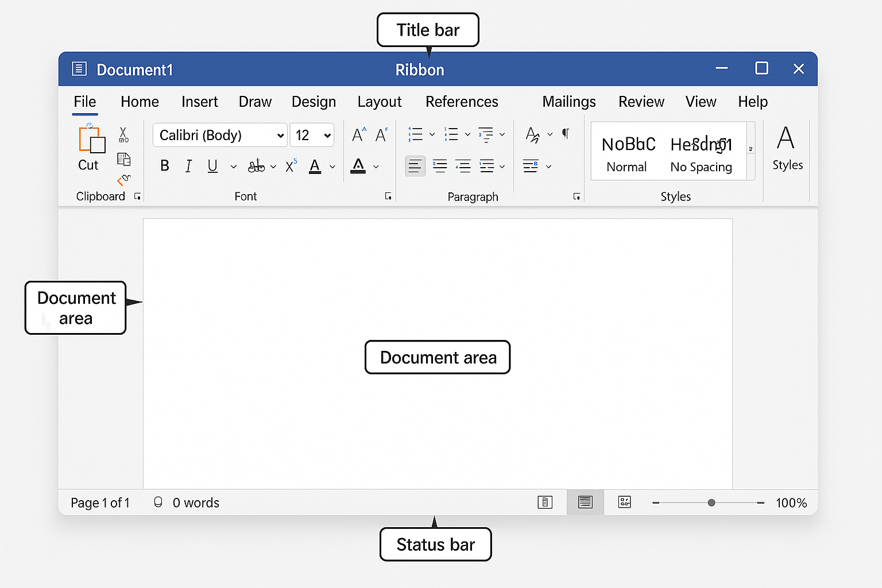Toggle Italic formatting
Image resolution: width=882 pixels, height=588 pixels.
[188, 166]
